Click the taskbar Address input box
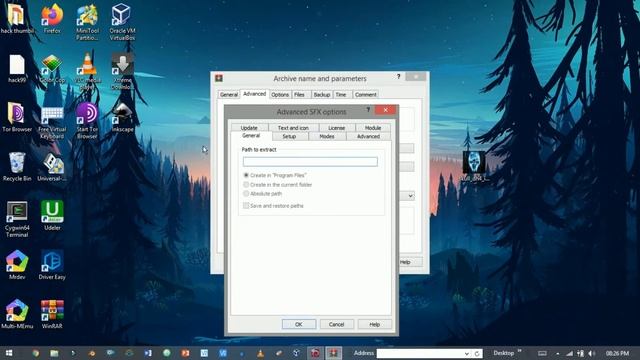640x360 pixels. tap(419, 353)
